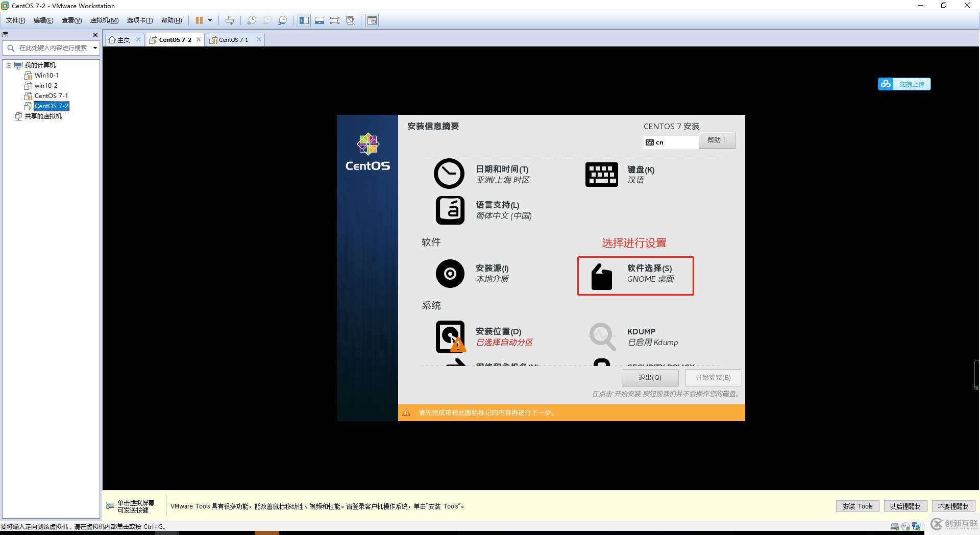Open the 虚拟机(M) menu

click(x=104, y=20)
